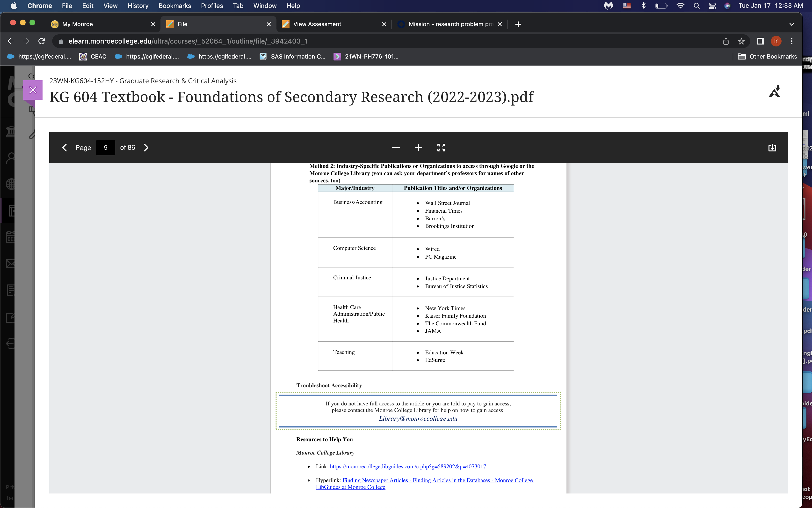Bookmark this page with star icon
The height and width of the screenshot is (508, 812).
[741, 41]
